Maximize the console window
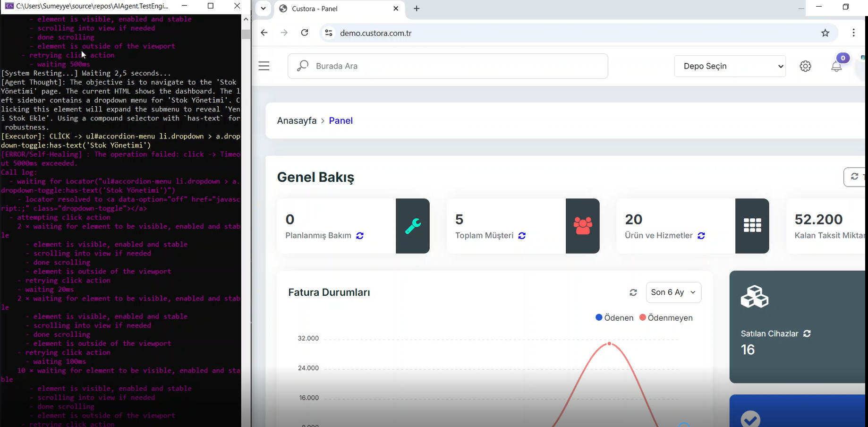Viewport: 868px width, 427px height. [211, 6]
